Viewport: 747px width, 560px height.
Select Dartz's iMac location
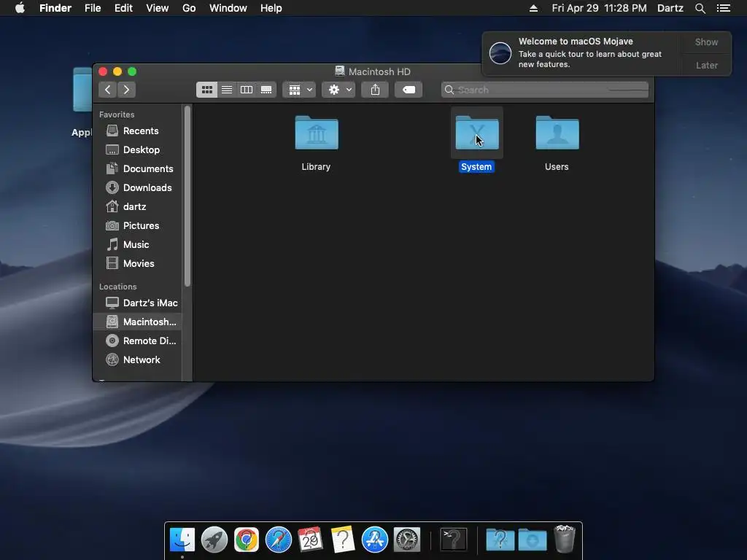pos(138,303)
